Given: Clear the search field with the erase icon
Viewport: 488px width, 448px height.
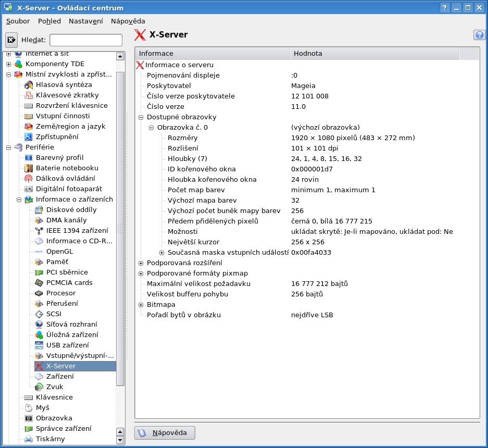Looking at the screenshot, I should [11, 40].
